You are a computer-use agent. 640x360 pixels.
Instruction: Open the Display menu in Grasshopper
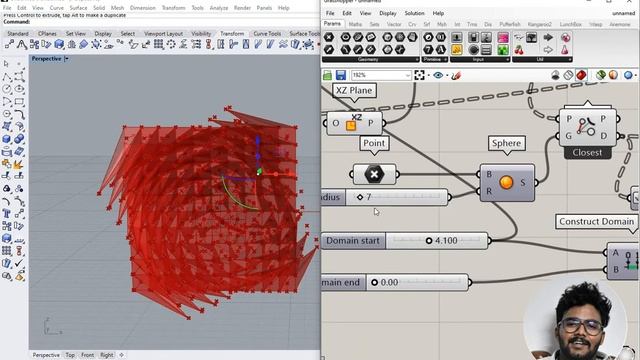(x=387, y=13)
